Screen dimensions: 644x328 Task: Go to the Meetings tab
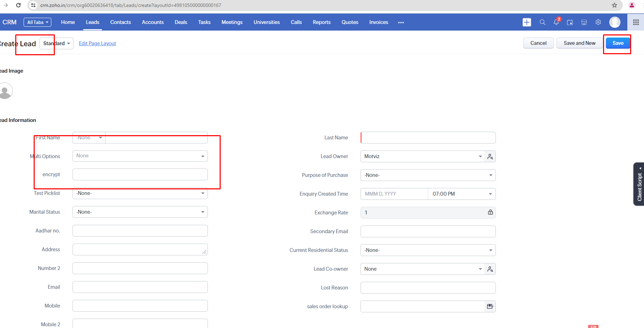click(232, 22)
